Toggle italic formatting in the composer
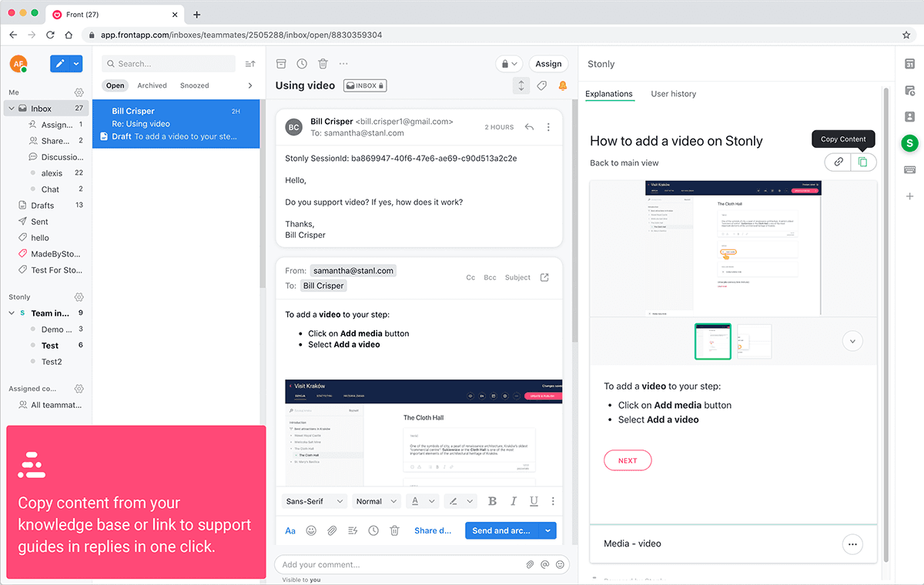Viewport: 924px width, 585px height. coord(514,501)
